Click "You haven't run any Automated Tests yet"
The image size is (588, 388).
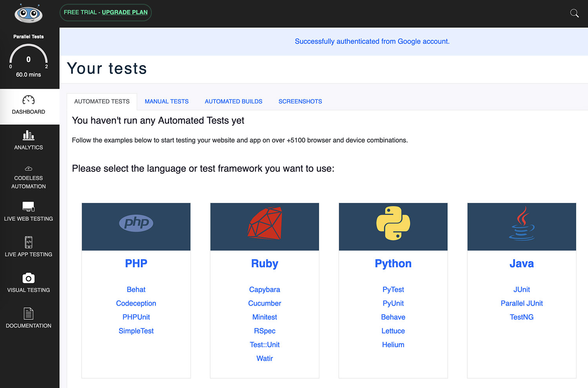tap(158, 121)
